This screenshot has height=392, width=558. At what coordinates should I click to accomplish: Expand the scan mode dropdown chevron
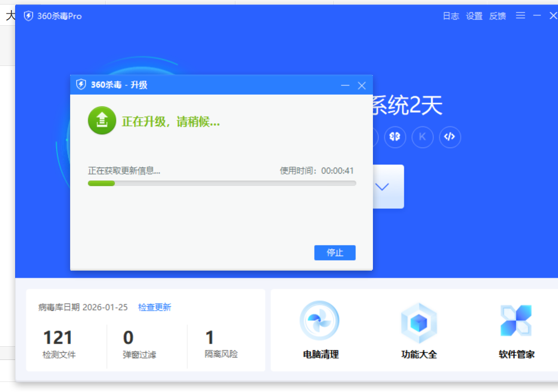coord(382,186)
